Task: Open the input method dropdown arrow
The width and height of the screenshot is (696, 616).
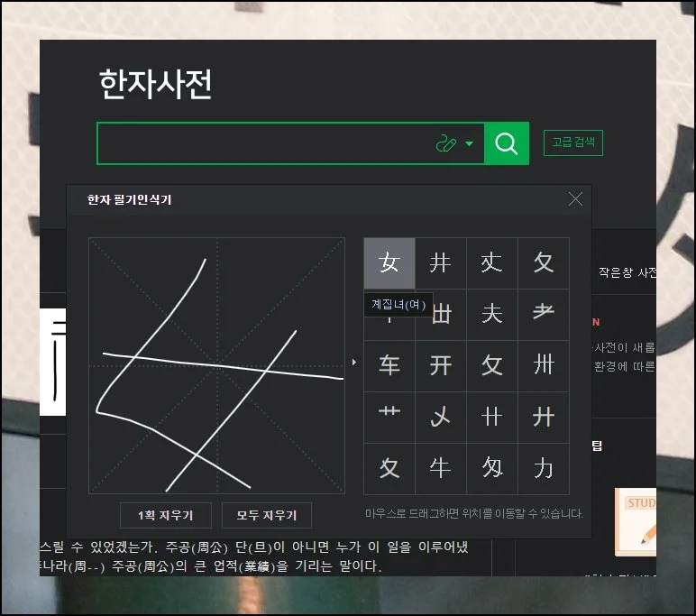Action: [x=469, y=144]
